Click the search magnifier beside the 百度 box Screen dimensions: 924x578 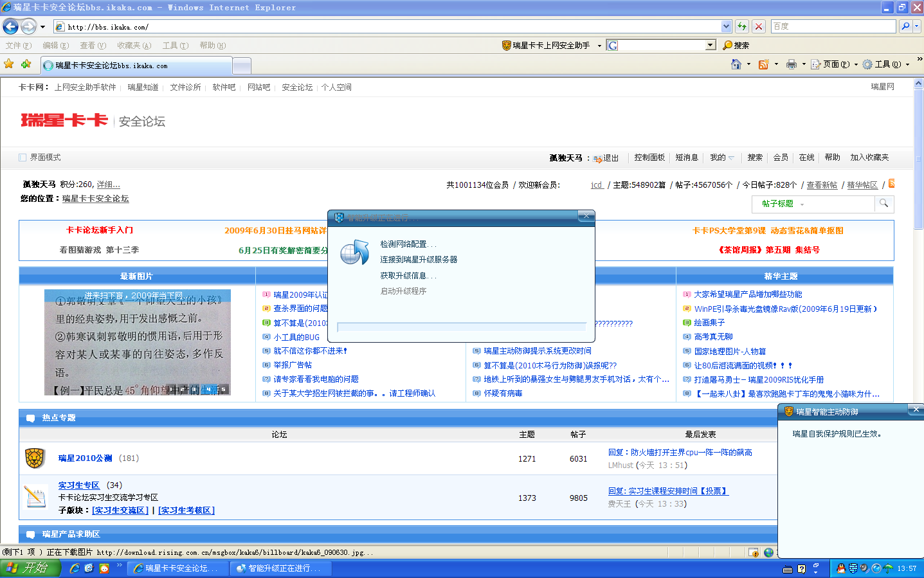click(x=905, y=26)
